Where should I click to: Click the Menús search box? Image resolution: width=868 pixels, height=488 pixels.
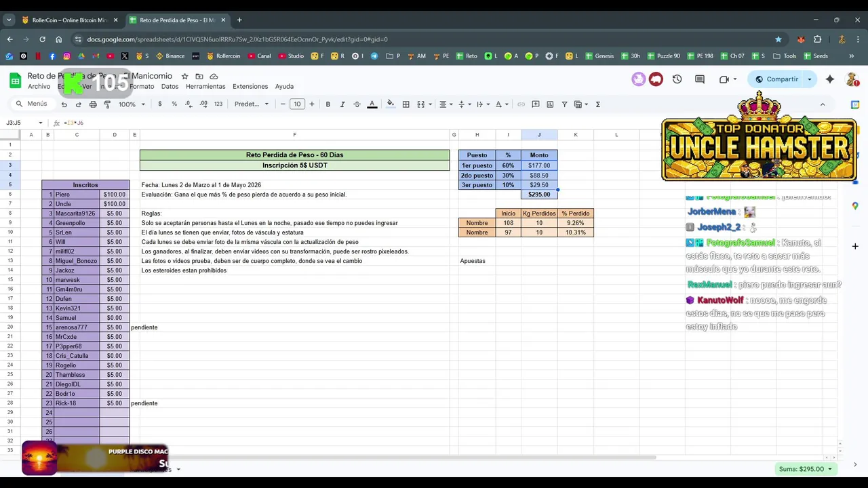(x=32, y=104)
